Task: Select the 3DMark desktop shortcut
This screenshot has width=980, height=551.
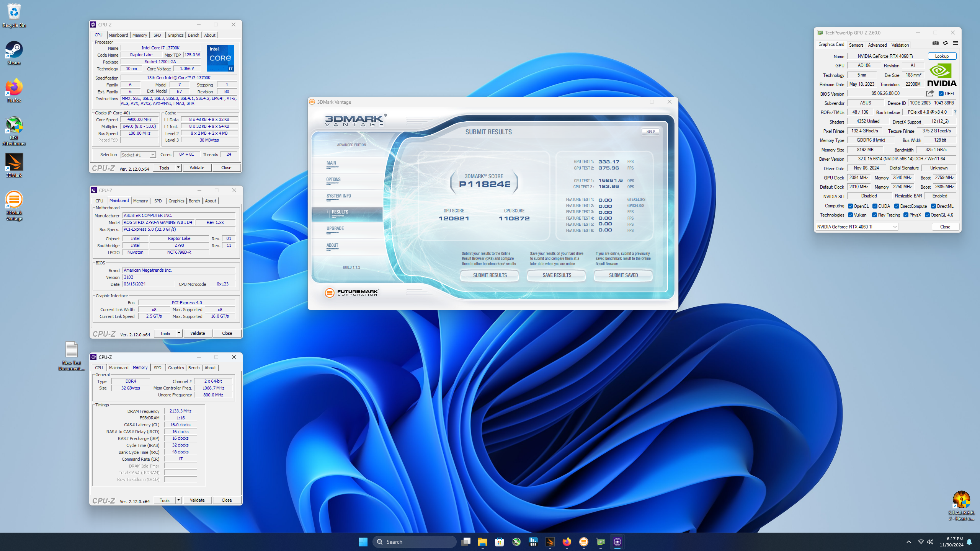Action: coord(14,165)
